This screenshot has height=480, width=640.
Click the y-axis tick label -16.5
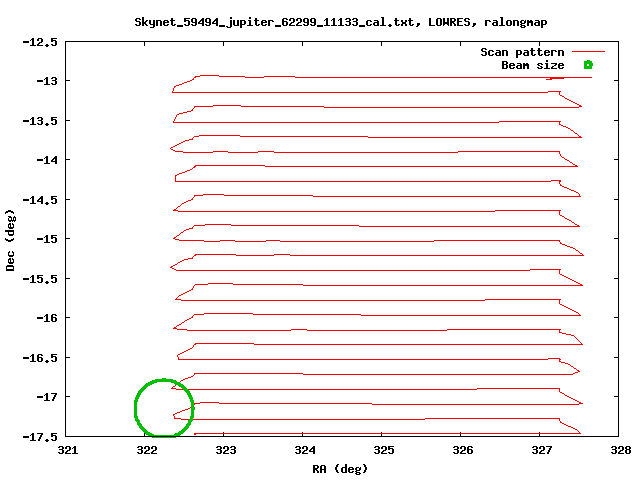40,358
